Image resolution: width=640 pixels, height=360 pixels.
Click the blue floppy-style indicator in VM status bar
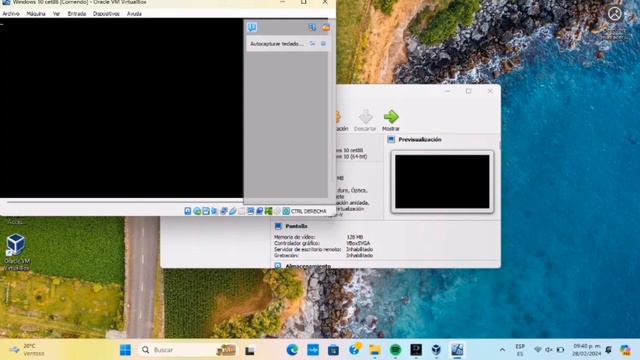[x=206, y=211]
